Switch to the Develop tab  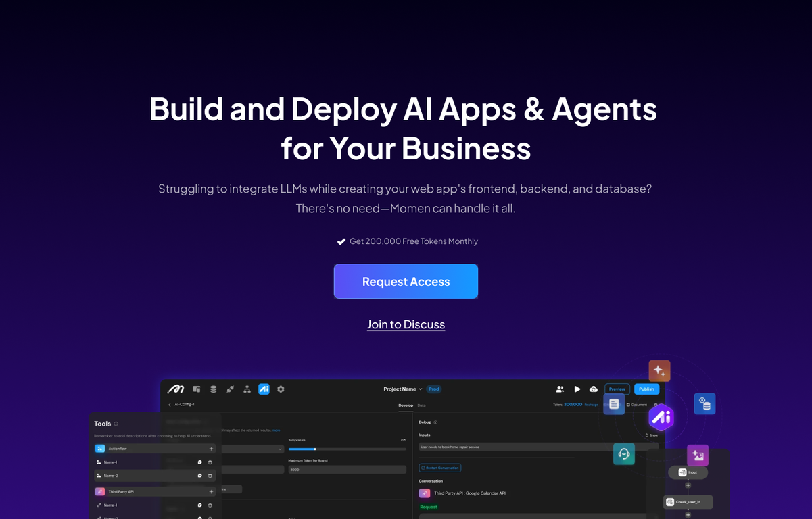point(405,405)
